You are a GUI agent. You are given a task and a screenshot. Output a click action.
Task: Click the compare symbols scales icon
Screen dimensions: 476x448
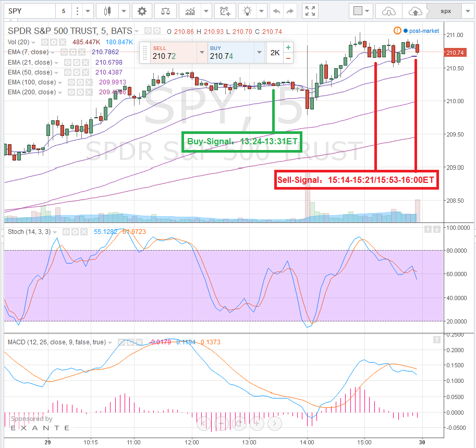[165, 11]
